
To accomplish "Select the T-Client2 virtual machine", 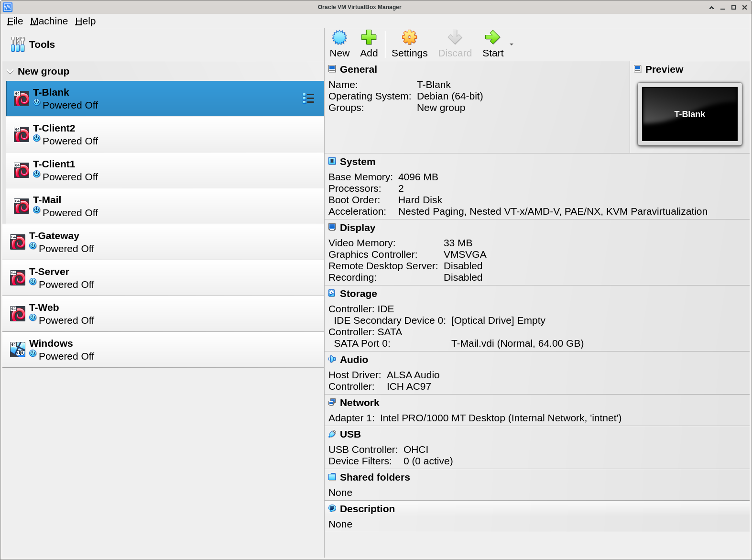I will pyautogui.click(x=165, y=134).
